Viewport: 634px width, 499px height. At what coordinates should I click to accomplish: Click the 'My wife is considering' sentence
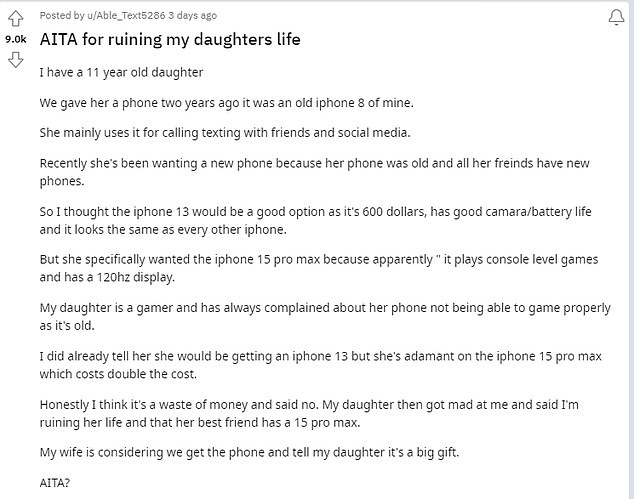pos(249,452)
